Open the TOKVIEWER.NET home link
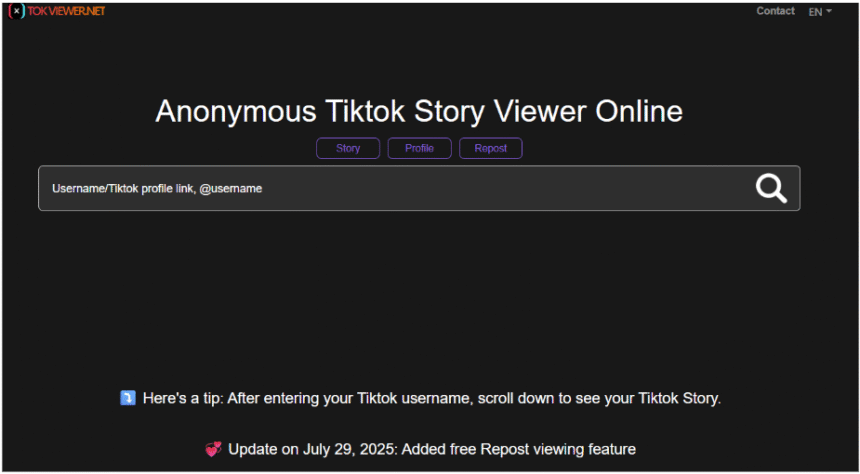The height and width of the screenshot is (474, 860). pos(66,11)
